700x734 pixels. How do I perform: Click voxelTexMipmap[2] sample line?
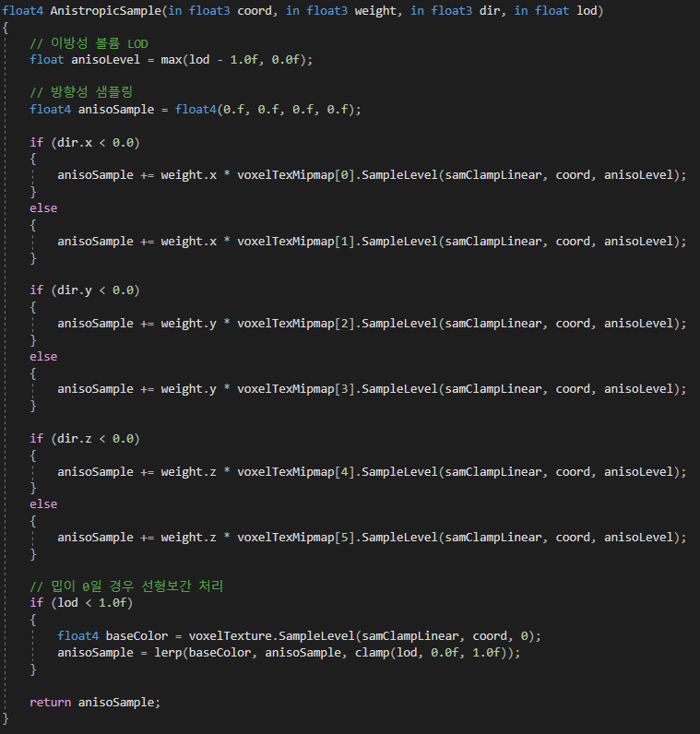pos(372,324)
